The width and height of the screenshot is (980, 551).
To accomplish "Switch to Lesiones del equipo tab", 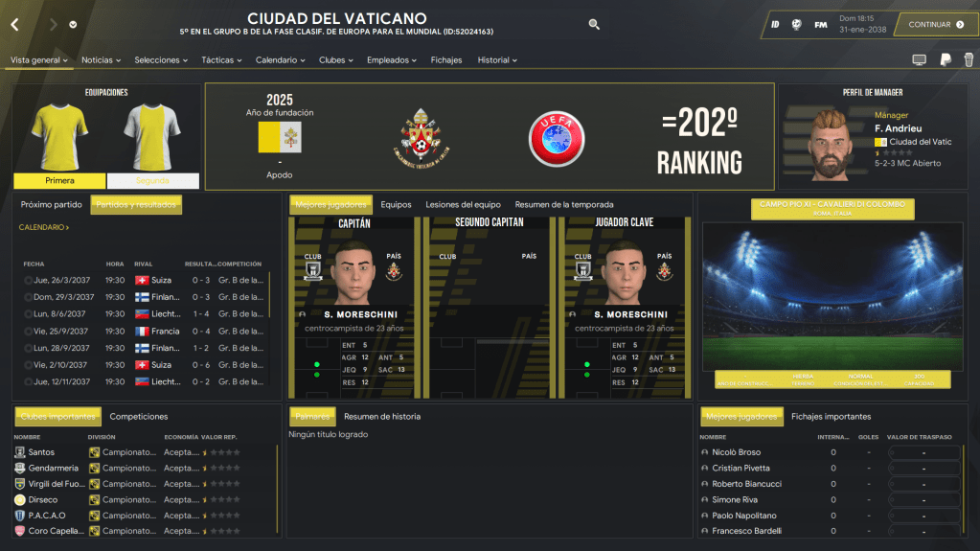I will [x=463, y=204].
